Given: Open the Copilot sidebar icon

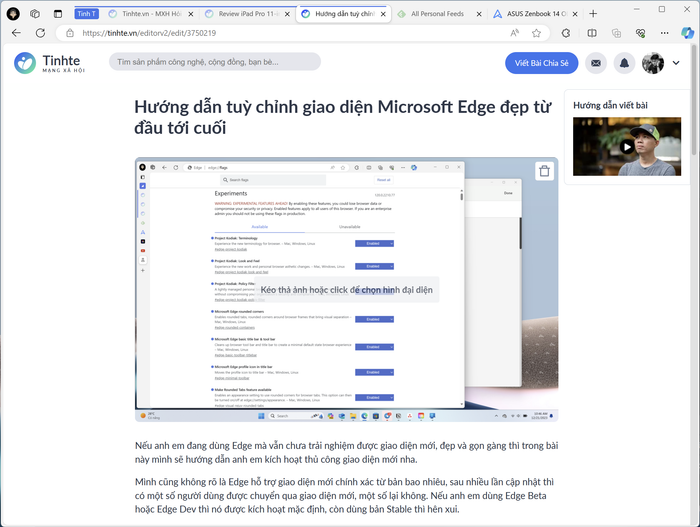Looking at the screenshot, I should 687,33.
